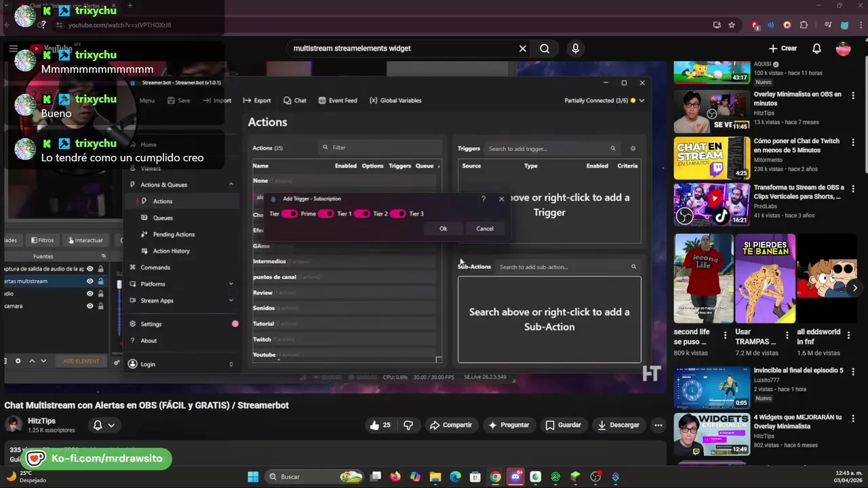The image size is (868, 488).
Task: Open 'Overlay Minimalista en OBS' video thumbnail
Action: click(x=711, y=111)
